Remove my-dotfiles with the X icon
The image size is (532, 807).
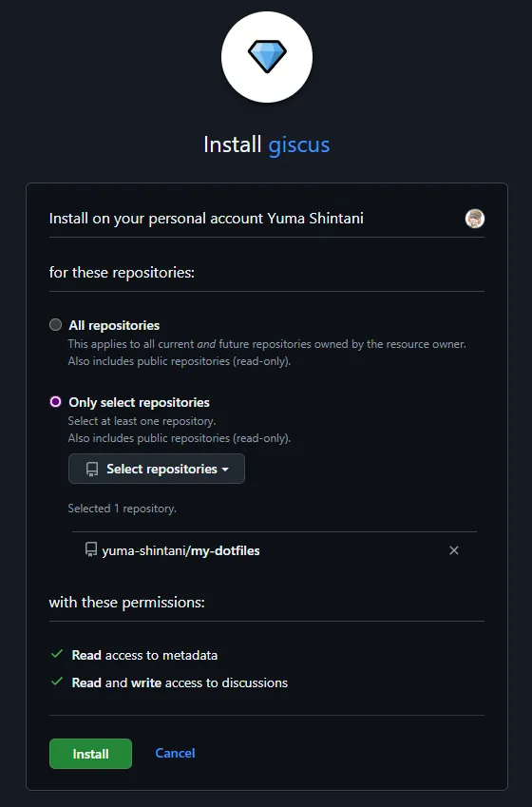pyautogui.click(x=454, y=550)
